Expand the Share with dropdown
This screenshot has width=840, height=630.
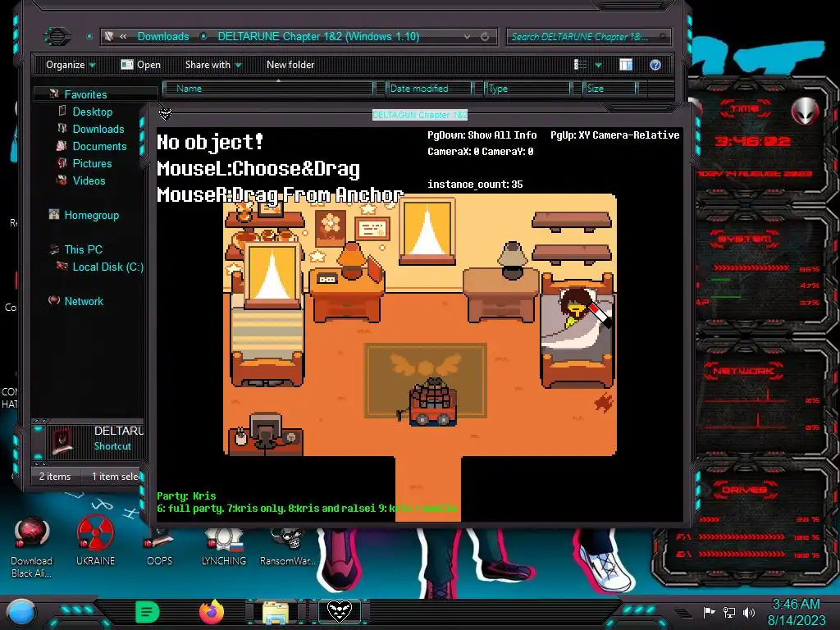(x=213, y=65)
